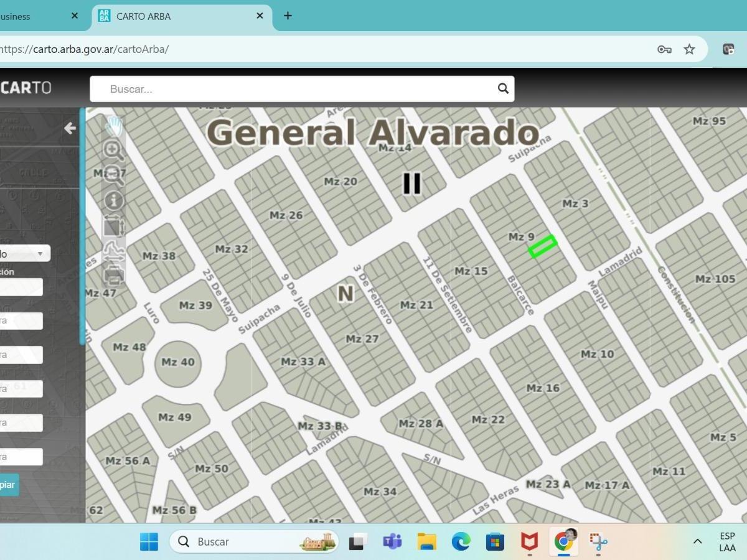Click the 'Mz 10' block label
The image size is (747, 560).
click(598, 354)
